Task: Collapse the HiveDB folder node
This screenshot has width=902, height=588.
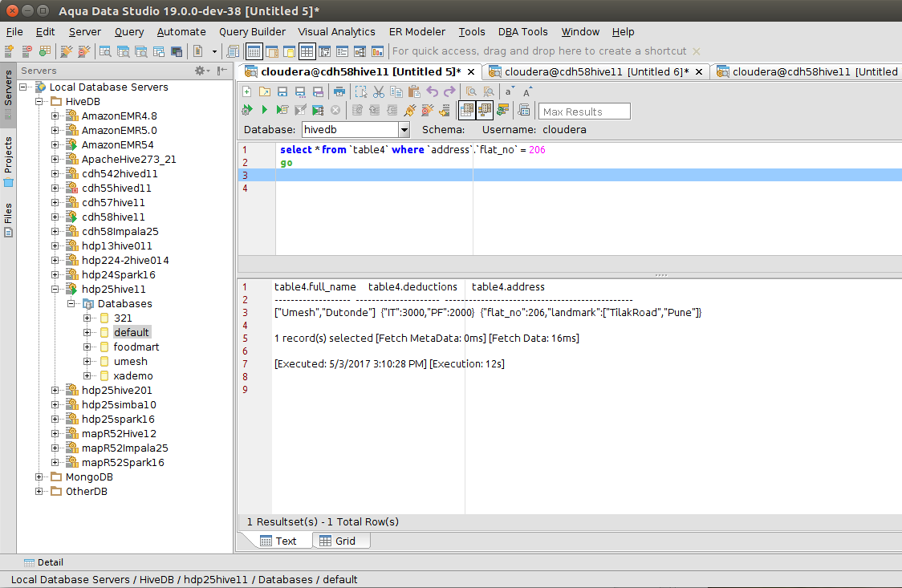Action: pos(39,102)
